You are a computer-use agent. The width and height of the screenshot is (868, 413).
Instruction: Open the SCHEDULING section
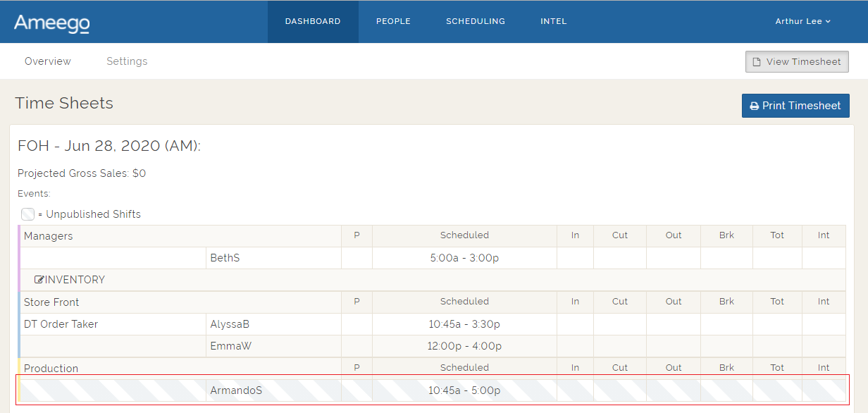(x=475, y=21)
